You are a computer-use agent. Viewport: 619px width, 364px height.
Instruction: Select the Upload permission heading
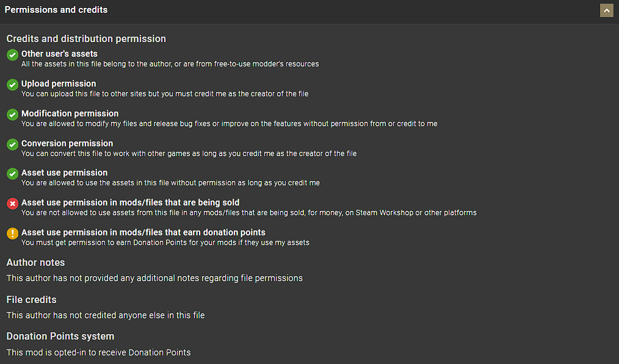(x=59, y=84)
